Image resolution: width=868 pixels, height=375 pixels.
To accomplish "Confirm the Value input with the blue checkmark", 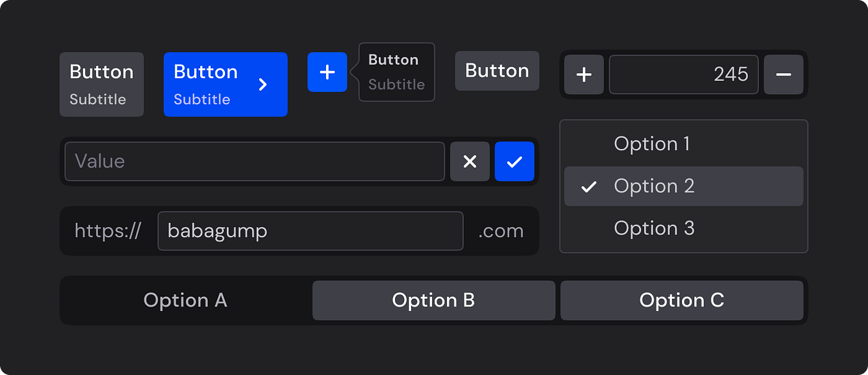I will pos(515,161).
